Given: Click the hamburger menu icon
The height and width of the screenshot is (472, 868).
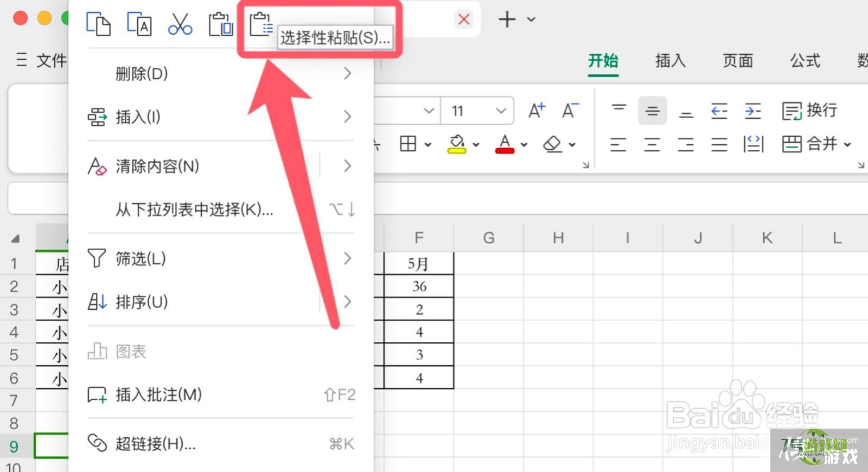Looking at the screenshot, I should point(21,60).
